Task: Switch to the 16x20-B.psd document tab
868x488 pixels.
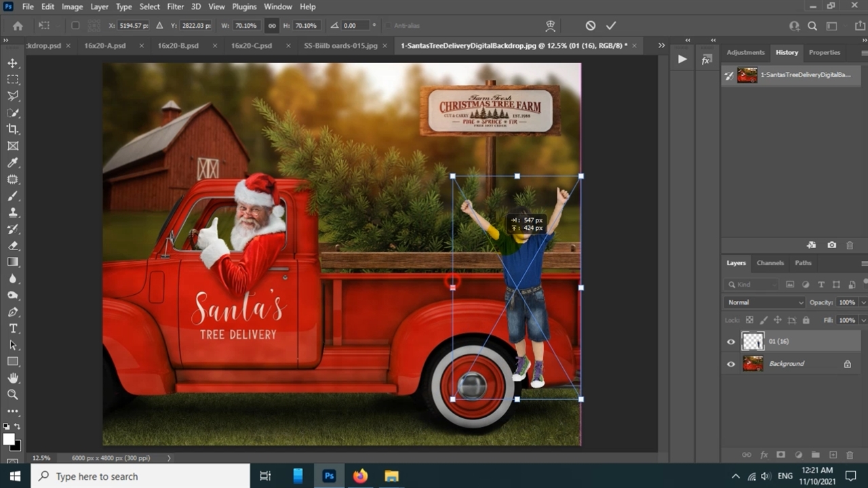Action: click(178, 45)
